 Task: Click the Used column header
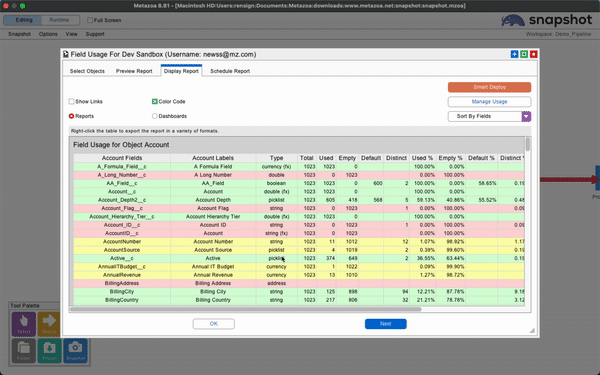[326, 158]
